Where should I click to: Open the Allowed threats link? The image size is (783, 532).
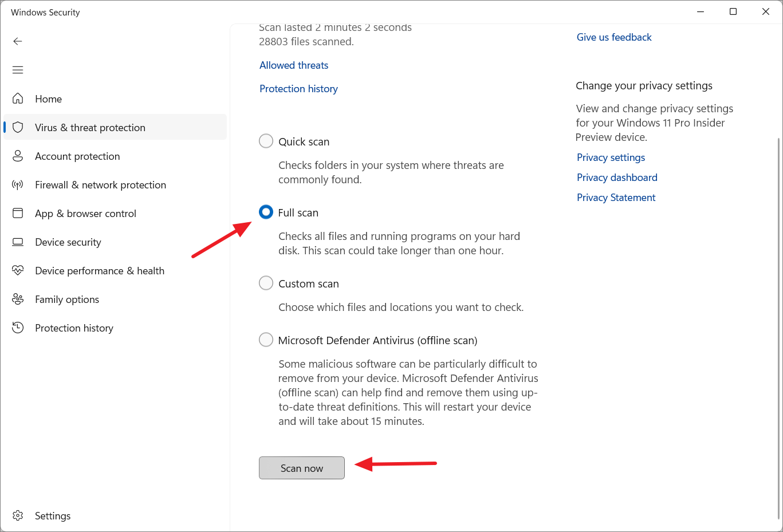pos(294,65)
